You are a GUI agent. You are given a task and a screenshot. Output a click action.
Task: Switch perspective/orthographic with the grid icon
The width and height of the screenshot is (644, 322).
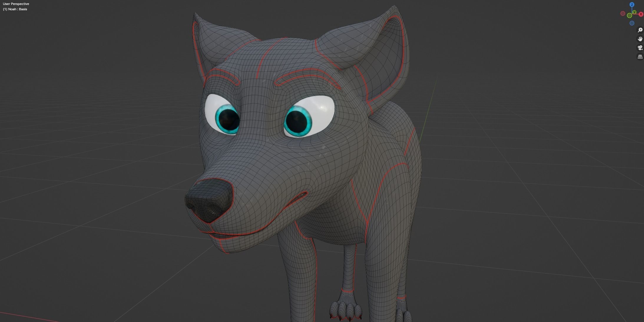[x=640, y=57]
